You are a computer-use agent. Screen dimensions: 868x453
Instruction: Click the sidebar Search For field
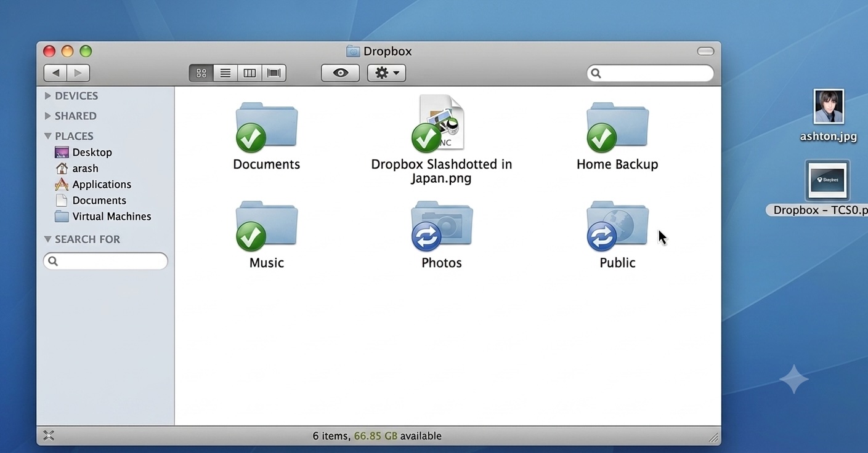(x=105, y=261)
